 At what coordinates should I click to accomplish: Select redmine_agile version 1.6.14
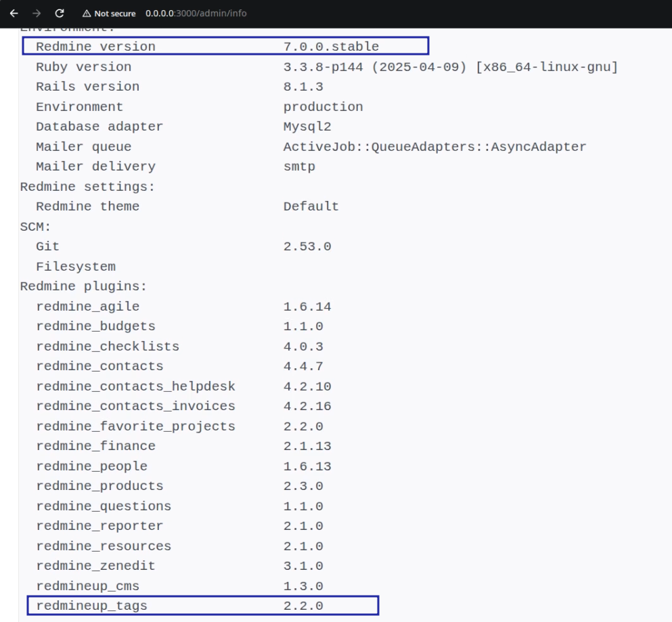click(307, 307)
